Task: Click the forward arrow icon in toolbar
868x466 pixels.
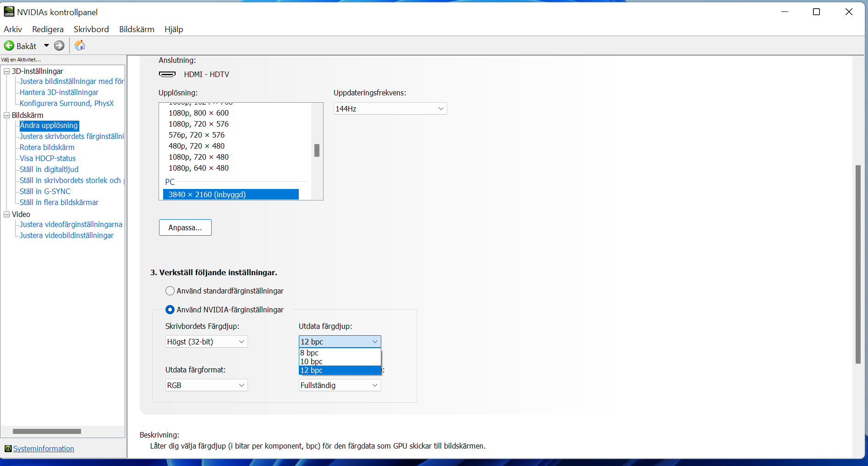Action: pyautogui.click(x=59, y=46)
